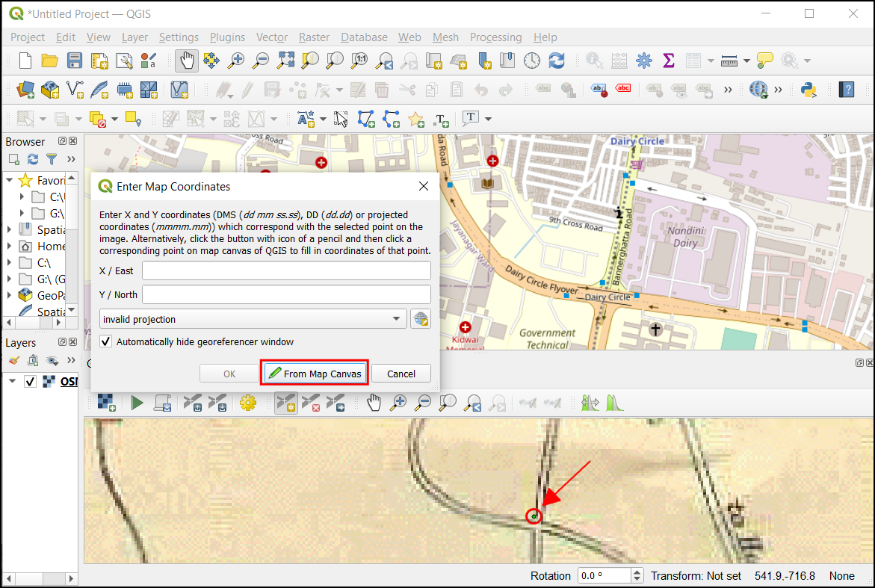Open the measure tool dropdown arrow
The width and height of the screenshot is (875, 588).
pos(746,61)
